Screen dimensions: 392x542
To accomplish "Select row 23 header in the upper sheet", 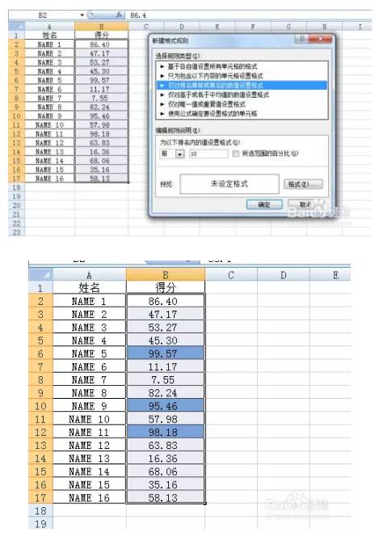I will [17, 232].
